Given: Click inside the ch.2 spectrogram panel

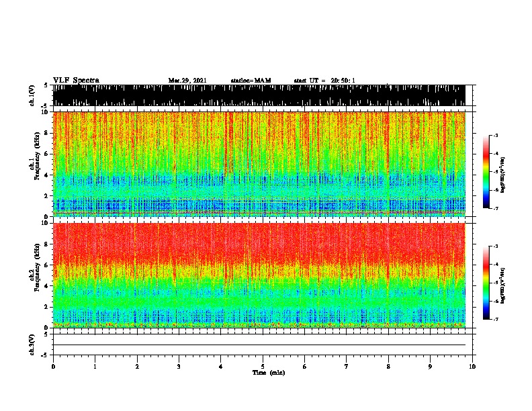Looking at the screenshot, I should [259, 275].
